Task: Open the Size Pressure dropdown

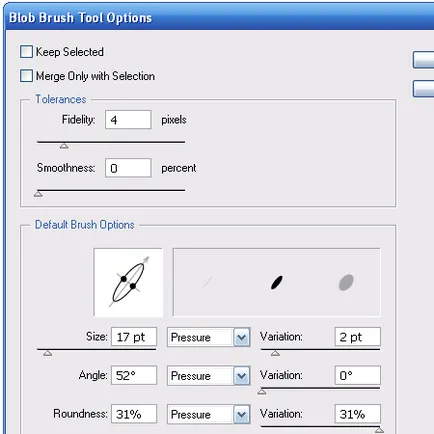Action: click(209, 337)
